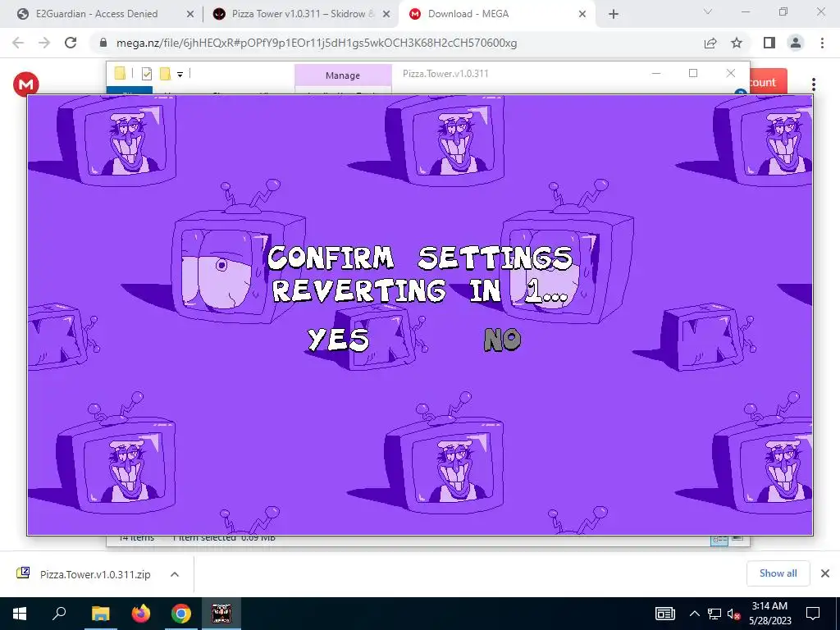
Task: Click muted volume tray icon
Action: [734, 614]
